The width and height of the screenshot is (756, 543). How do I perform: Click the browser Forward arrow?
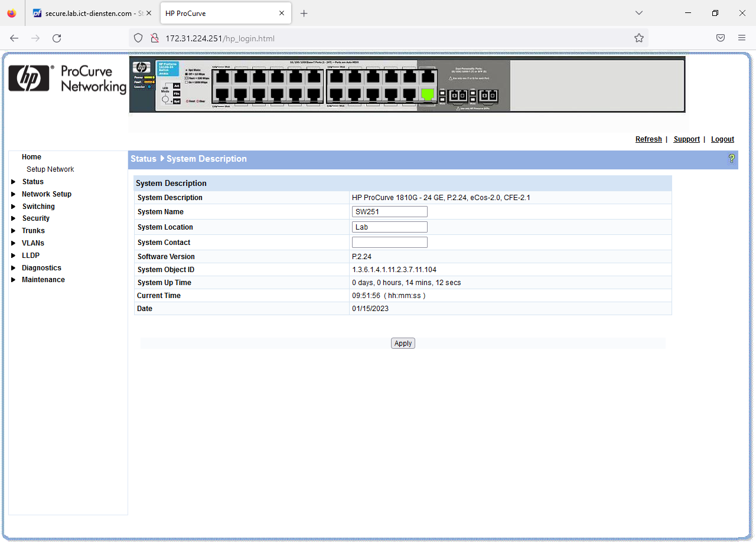click(35, 38)
